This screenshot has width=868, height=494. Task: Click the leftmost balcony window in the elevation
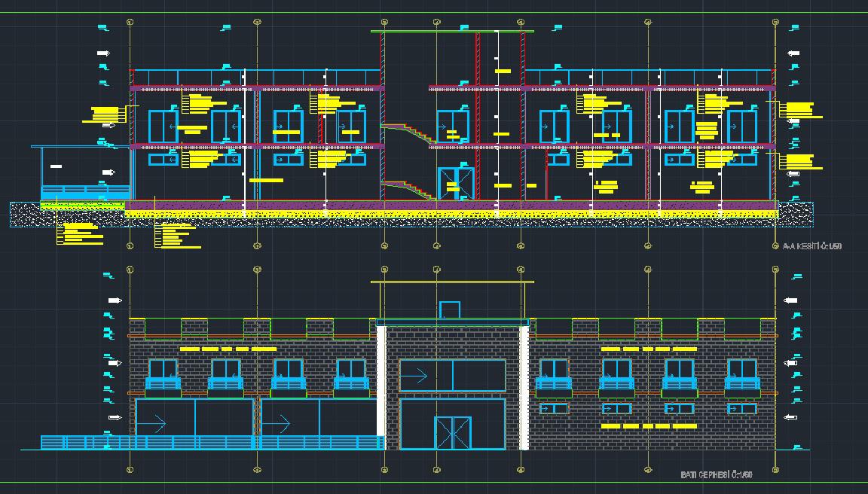pyautogui.click(x=163, y=374)
